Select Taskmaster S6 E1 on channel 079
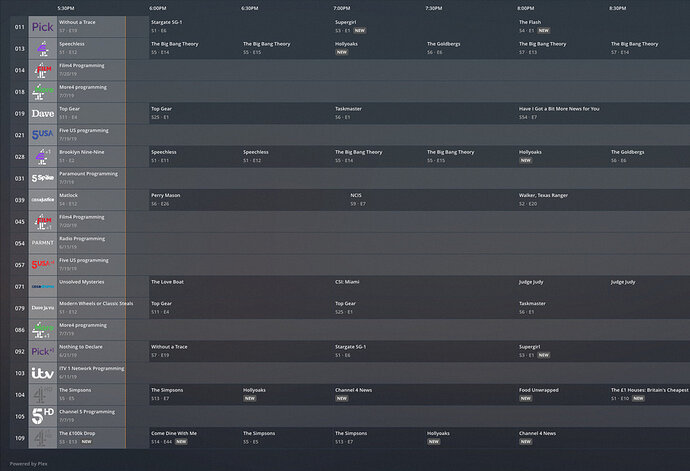Screen dimensions: 690x471 (x=603, y=308)
